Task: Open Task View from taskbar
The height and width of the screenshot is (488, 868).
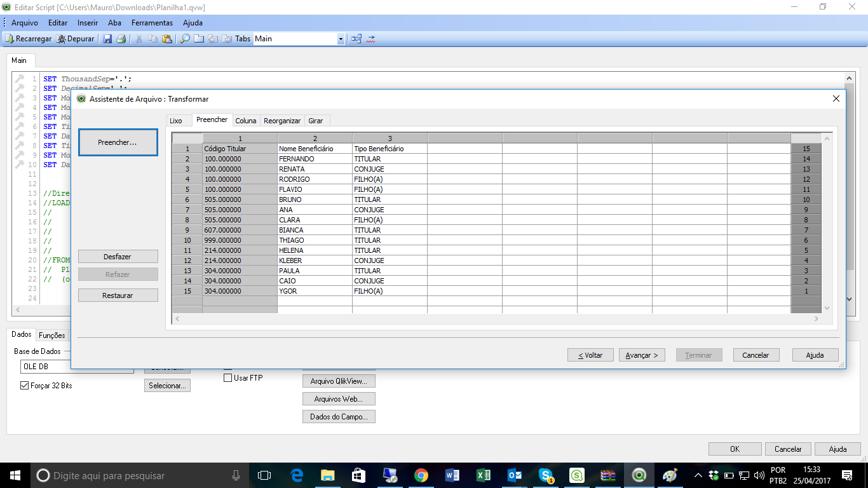Action: tap(264, 475)
